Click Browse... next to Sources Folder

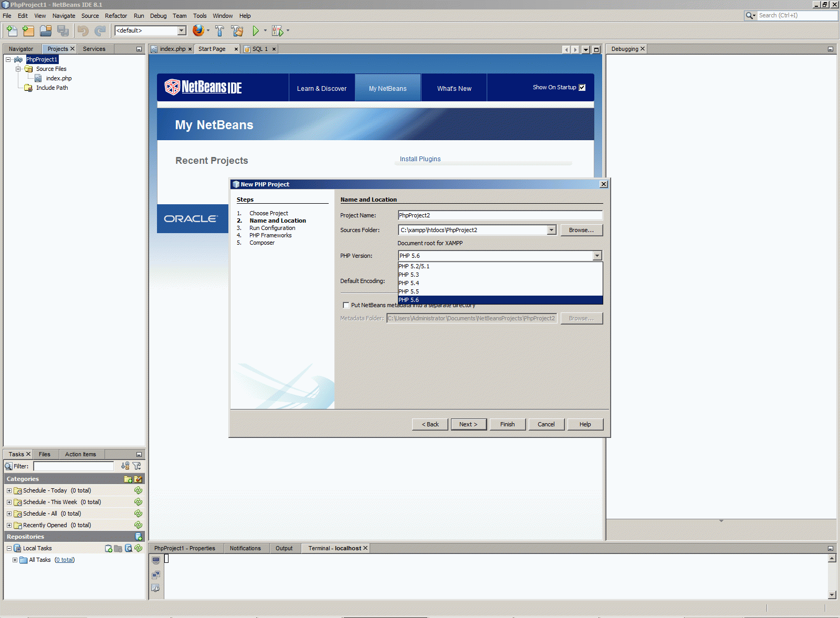[582, 230]
